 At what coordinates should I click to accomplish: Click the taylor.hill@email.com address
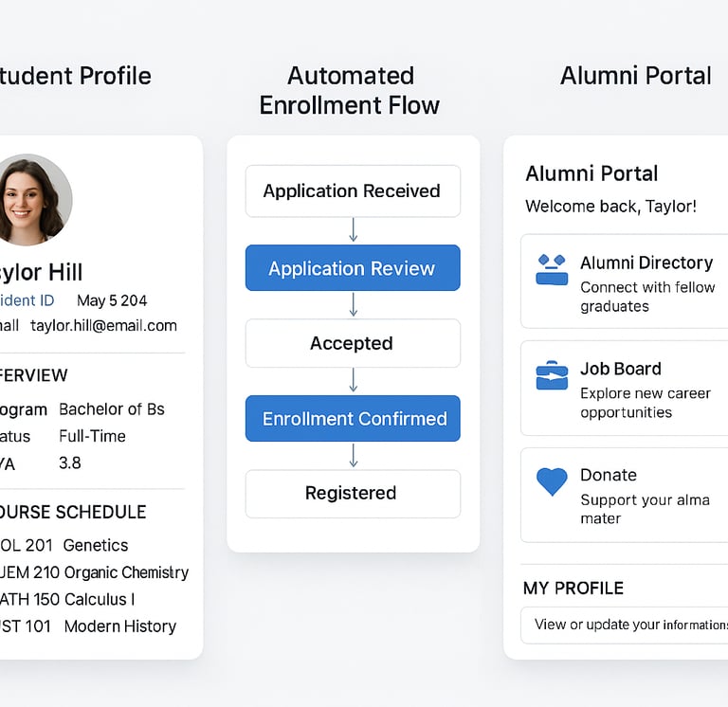pyautogui.click(x=103, y=325)
